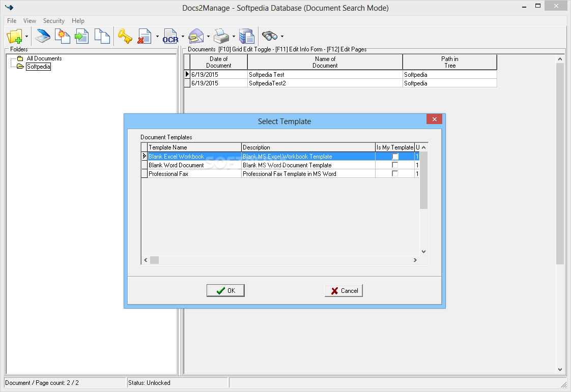Click the folder icon next to All Documents
This screenshot has height=392, width=571.
[x=20, y=58]
